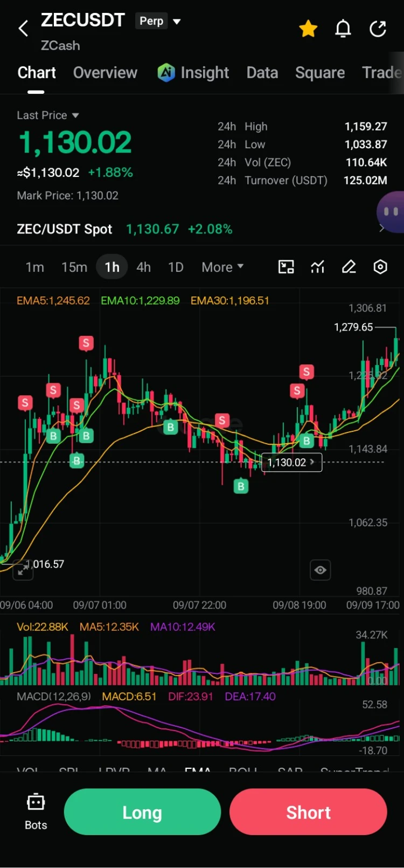Open the chart indicators icon
The width and height of the screenshot is (404, 868).
[318, 267]
